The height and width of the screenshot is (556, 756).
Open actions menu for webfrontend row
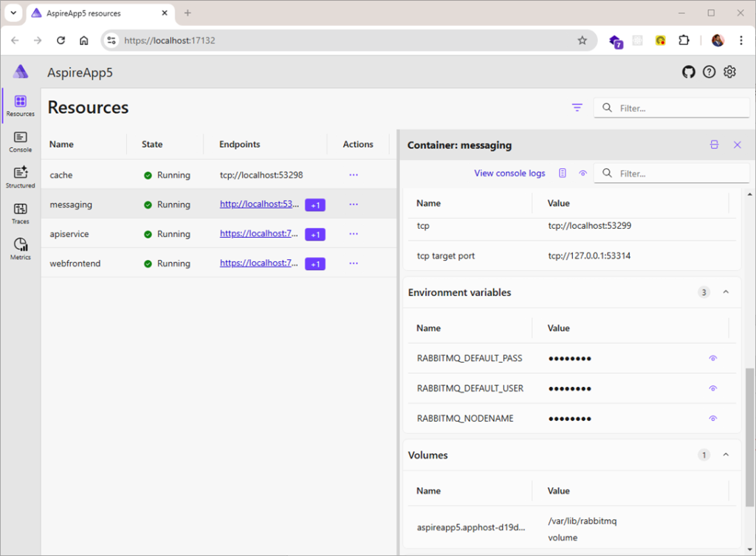[353, 264]
